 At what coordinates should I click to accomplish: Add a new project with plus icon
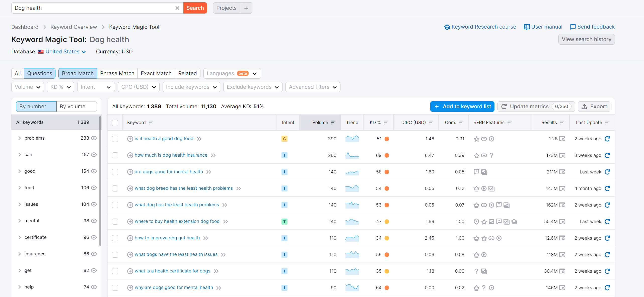(246, 8)
